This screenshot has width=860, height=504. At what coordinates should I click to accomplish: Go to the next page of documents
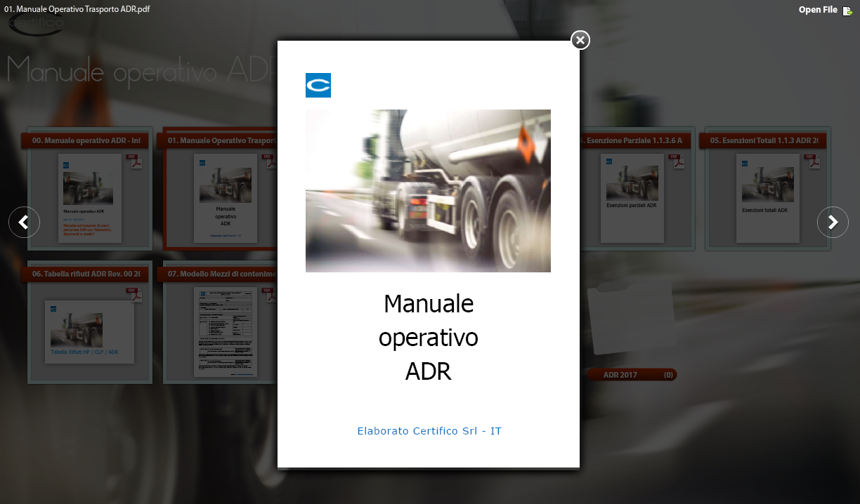pyautogui.click(x=833, y=223)
